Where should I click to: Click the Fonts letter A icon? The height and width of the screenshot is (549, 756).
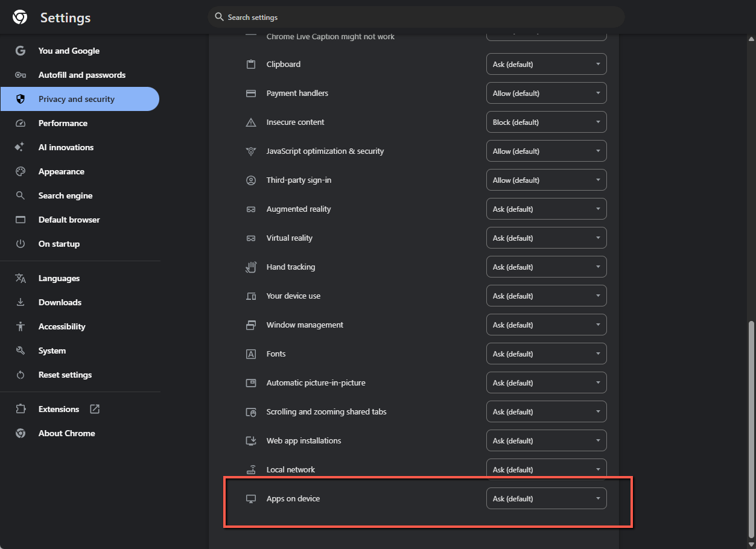[x=251, y=354]
